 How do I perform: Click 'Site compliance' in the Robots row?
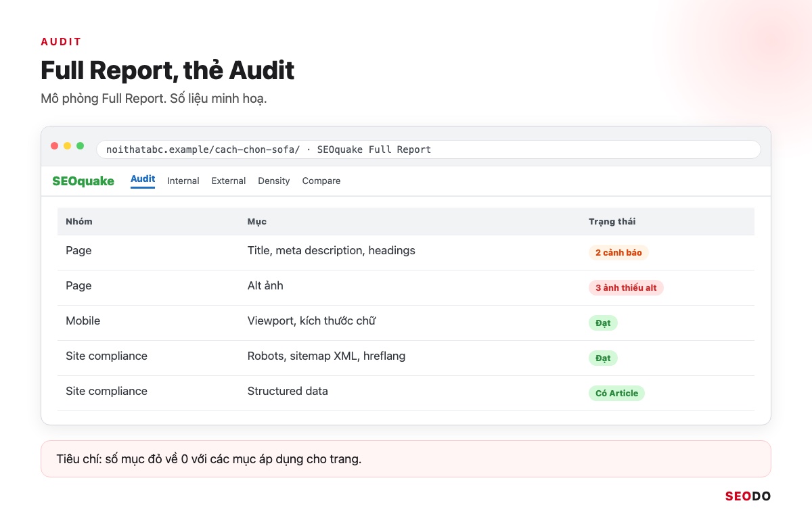[106, 356]
